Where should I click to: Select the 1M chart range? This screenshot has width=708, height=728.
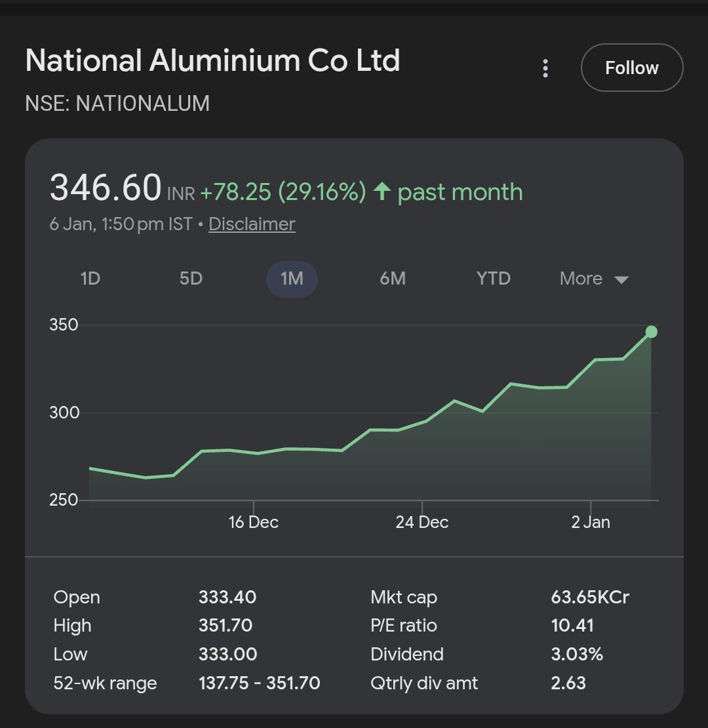click(x=292, y=279)
